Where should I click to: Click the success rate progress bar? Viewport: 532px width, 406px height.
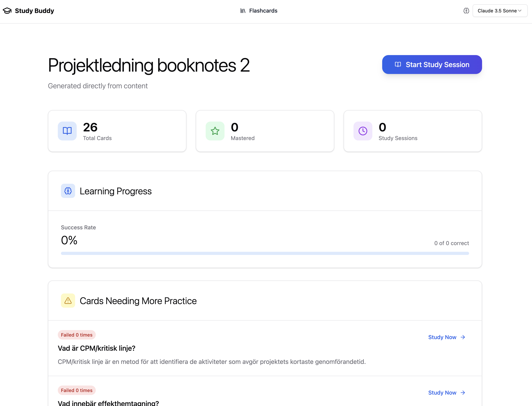coord(265,253)
